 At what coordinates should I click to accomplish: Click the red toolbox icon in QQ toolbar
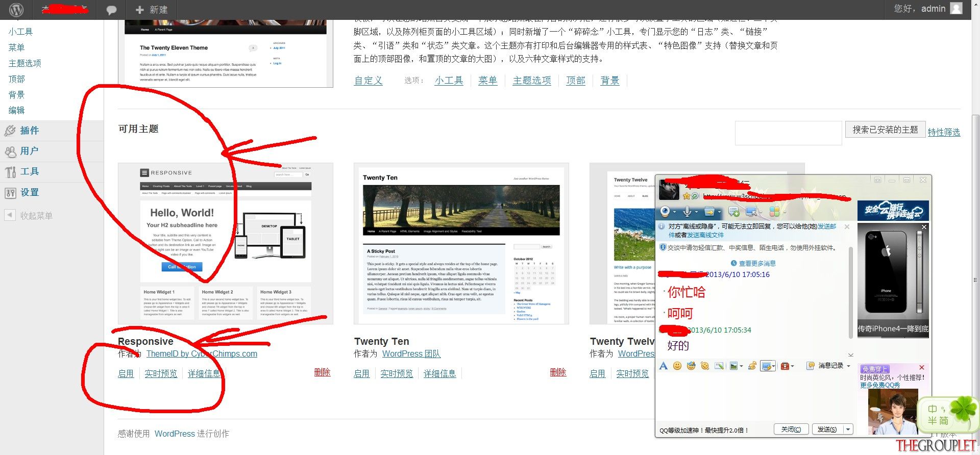click(785, 366)
